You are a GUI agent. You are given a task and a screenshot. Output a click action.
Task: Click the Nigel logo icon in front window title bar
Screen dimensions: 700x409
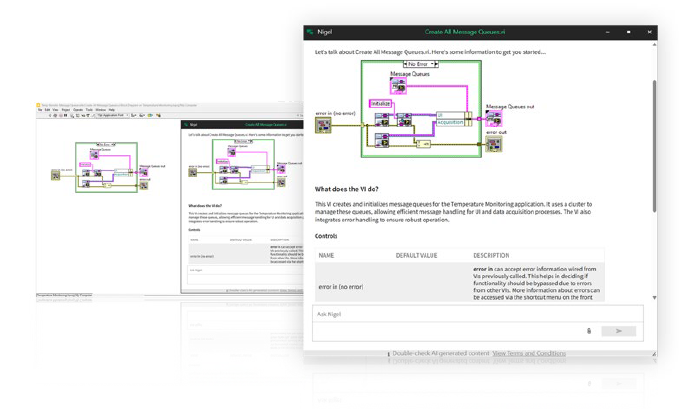(x=310, y=32)
